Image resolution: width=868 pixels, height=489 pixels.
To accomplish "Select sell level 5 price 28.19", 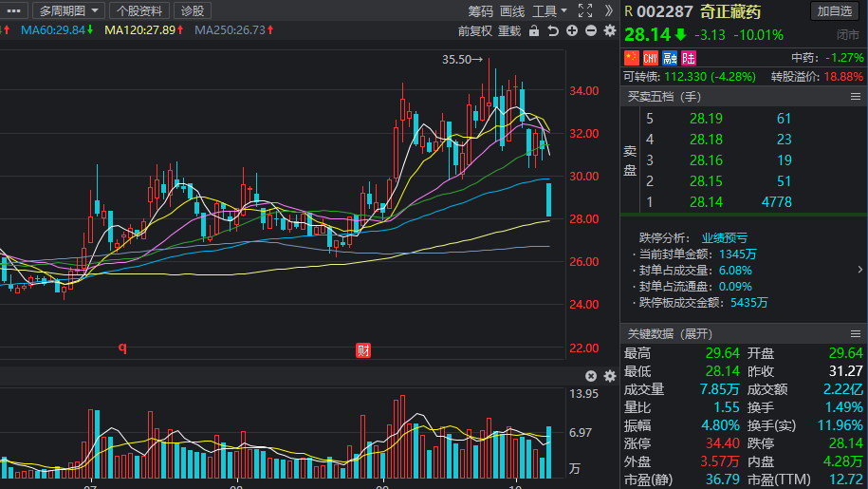I will pos(706,119).
